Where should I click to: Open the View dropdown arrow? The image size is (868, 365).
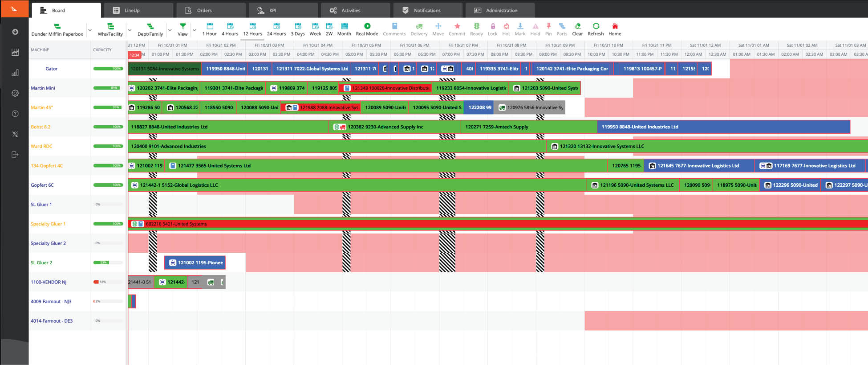194,30
